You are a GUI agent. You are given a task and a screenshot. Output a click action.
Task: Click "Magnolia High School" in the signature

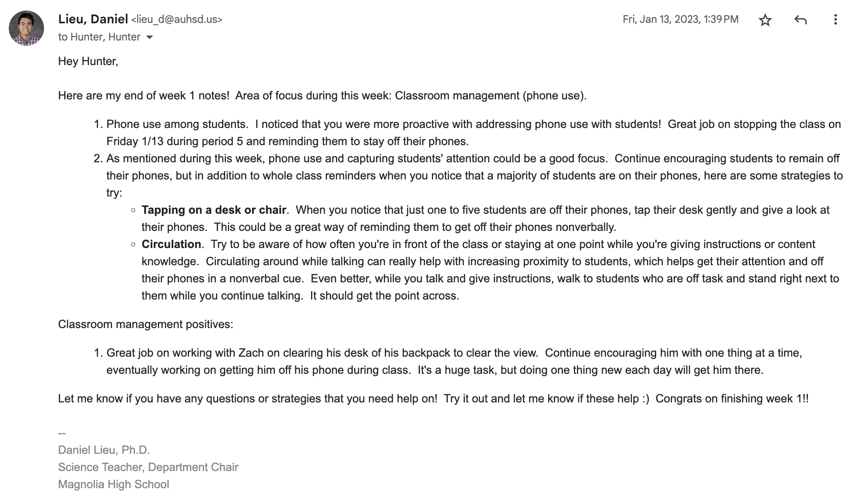[x=113, y=484]
